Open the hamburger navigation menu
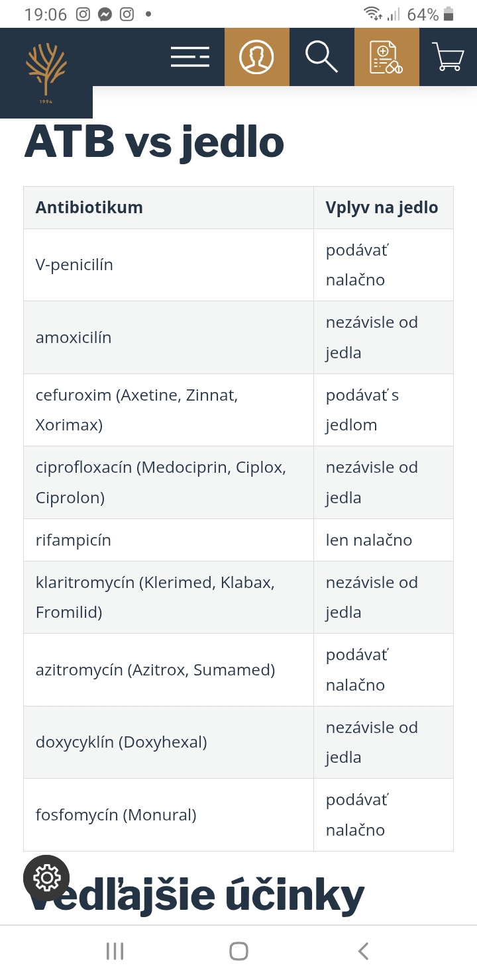The height and width of the screenshot is (980, 477). pyautogui.click(x=190, y=57)
